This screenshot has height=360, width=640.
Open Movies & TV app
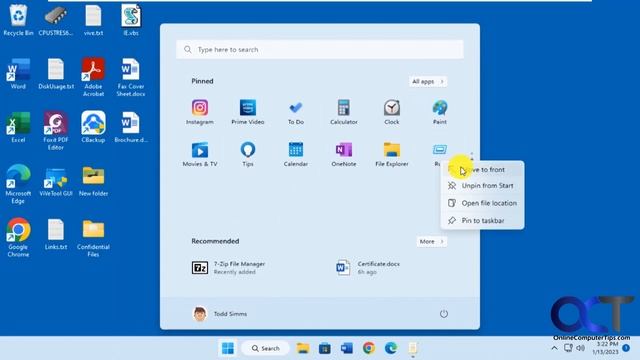tap(200, 154)
